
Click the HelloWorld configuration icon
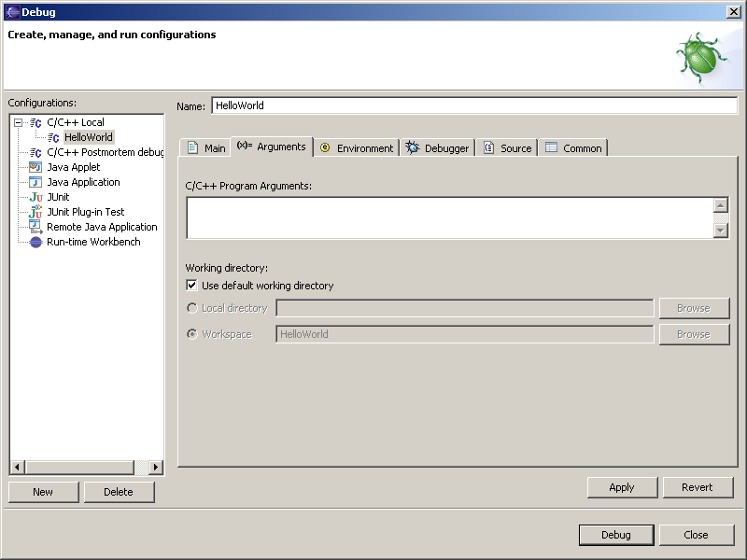click(53, 137)
